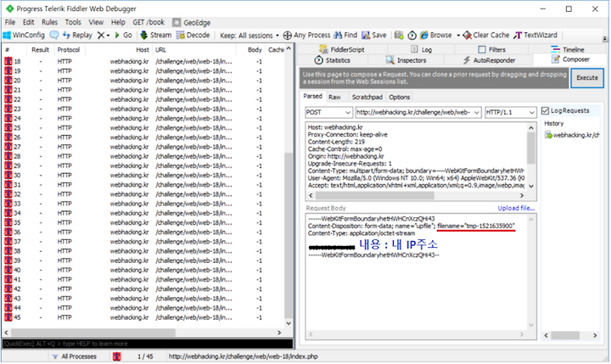Image resolution: width=611 pixels, height=364 pixels.
Task: Click the QuickExec command box
Action: pos(148,344)
